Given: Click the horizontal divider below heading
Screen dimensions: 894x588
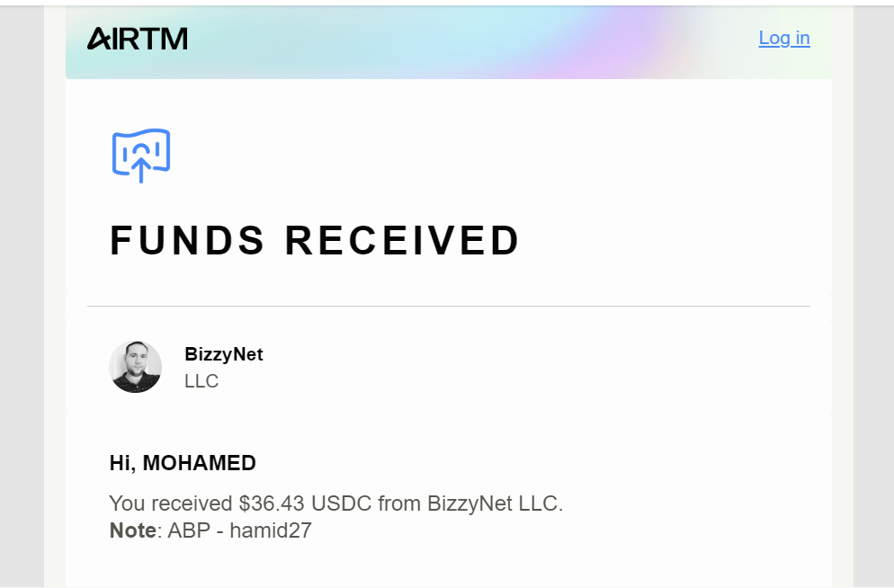Looking at the screenshot, I should (x=449, y=306).
